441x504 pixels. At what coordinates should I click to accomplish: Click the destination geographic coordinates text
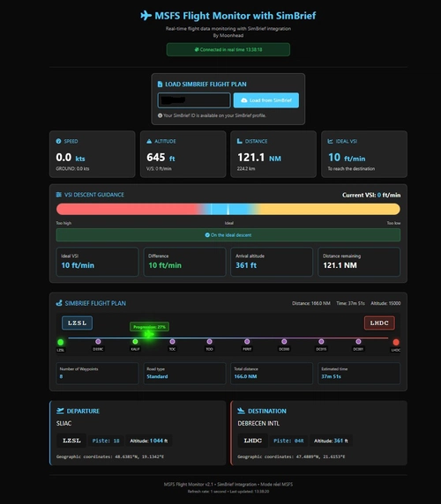(291, 456)
